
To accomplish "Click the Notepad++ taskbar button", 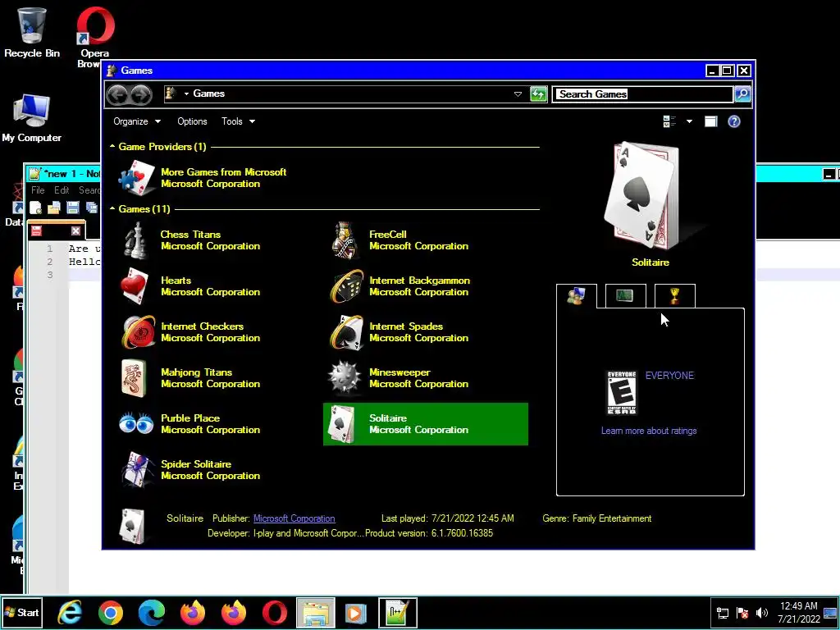I will click(397, 612).
